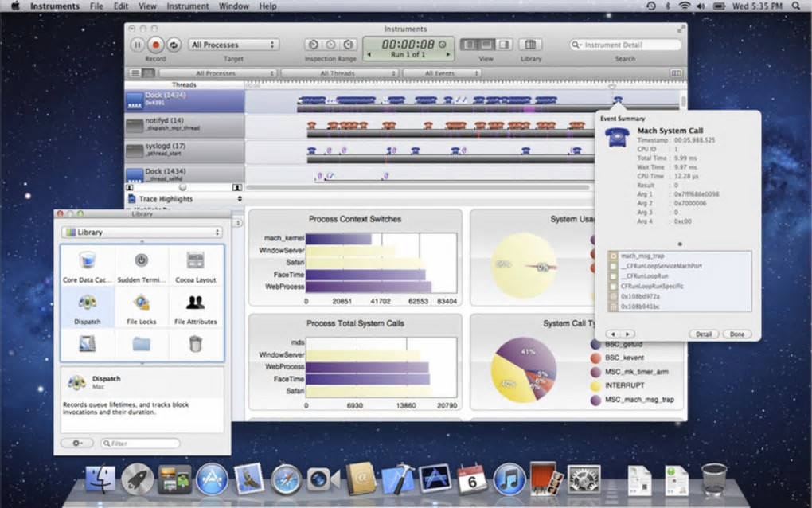Click the loop recording button beside Record
The image size is (812, 508).
pyautogui.click(x=174, y=45)
